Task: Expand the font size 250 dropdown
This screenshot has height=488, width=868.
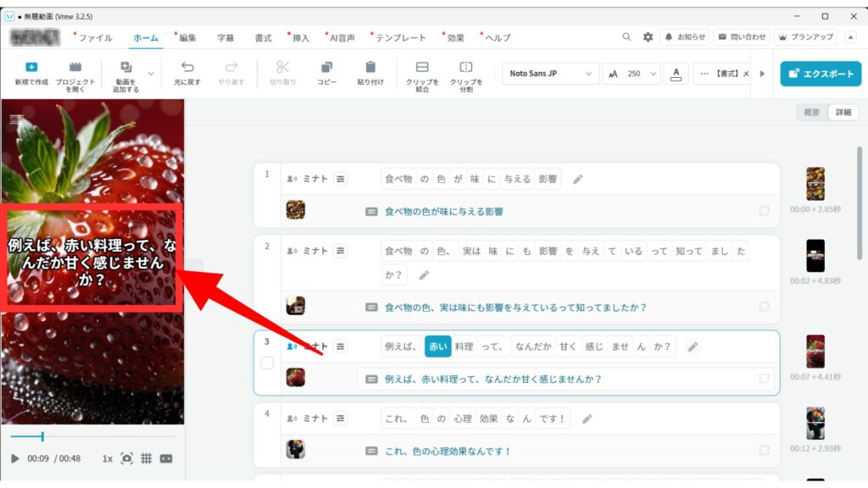Action: click(653, 74)
